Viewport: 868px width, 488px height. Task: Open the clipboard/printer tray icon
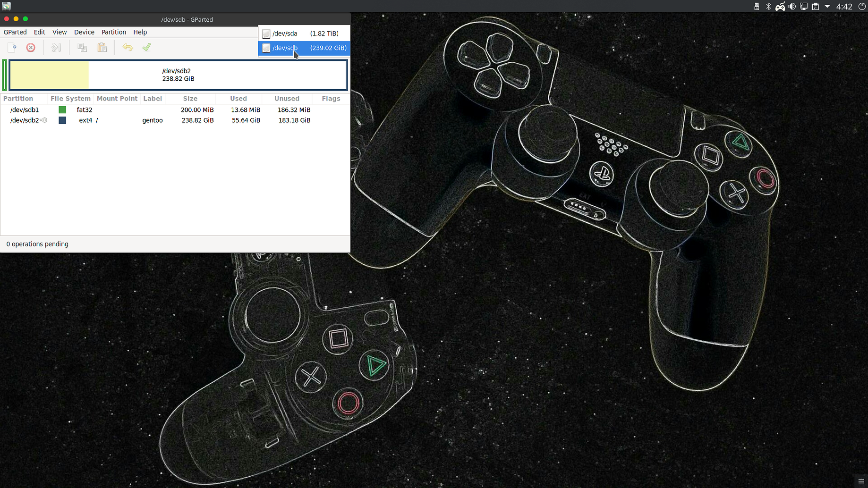[816, 6]
